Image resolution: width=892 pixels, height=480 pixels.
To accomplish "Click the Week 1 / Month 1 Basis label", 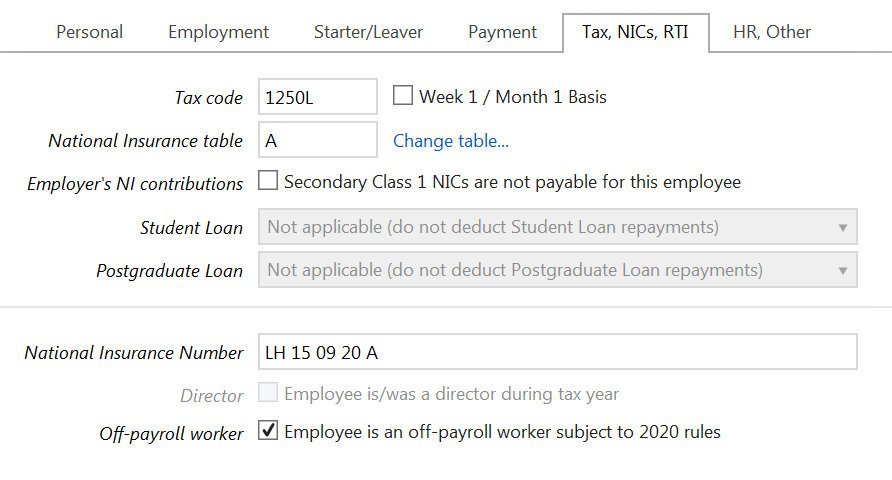I will click(x=513, y=97).
